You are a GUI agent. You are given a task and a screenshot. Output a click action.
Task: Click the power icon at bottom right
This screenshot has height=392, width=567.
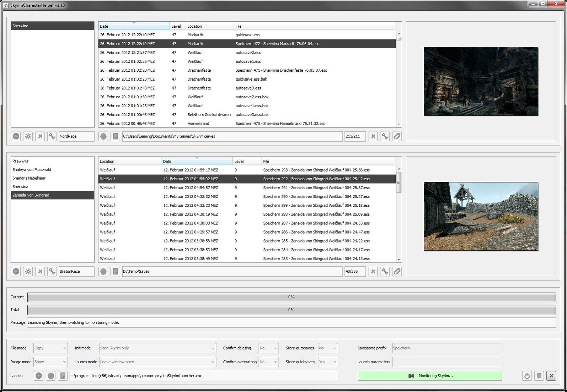coord(527,376)
